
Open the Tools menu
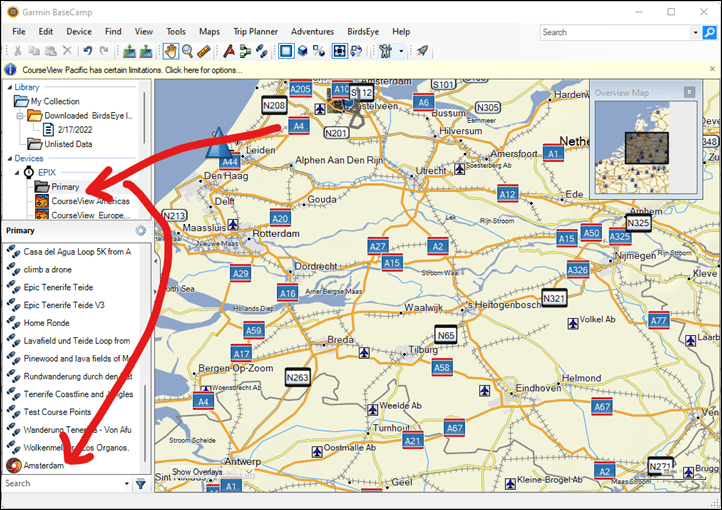coord(176,31)
